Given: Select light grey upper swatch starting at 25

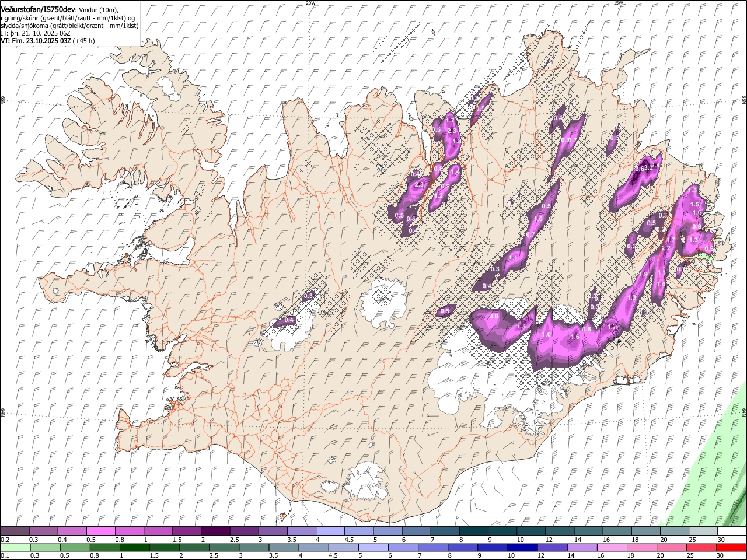Looking at the screenshot, I should pyautogui.click(x=703, y=531).
